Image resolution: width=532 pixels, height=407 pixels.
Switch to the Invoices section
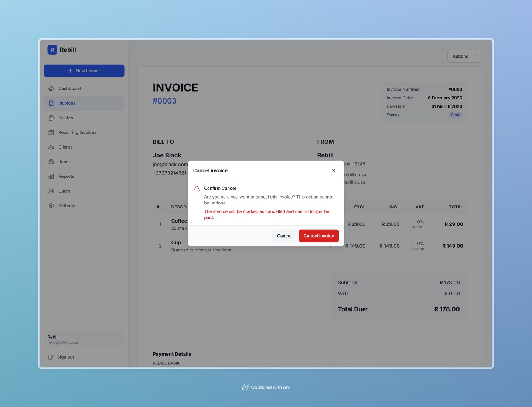coord(66,103)
